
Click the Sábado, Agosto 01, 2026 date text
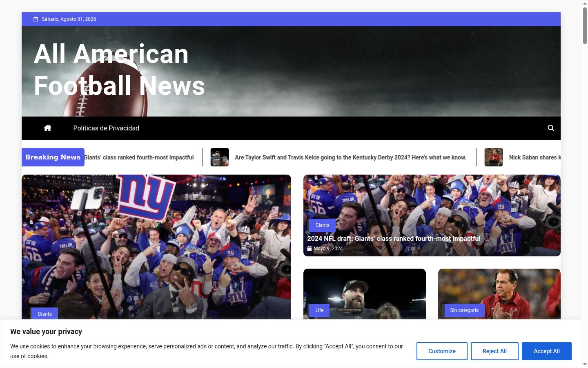coord(69,19)
